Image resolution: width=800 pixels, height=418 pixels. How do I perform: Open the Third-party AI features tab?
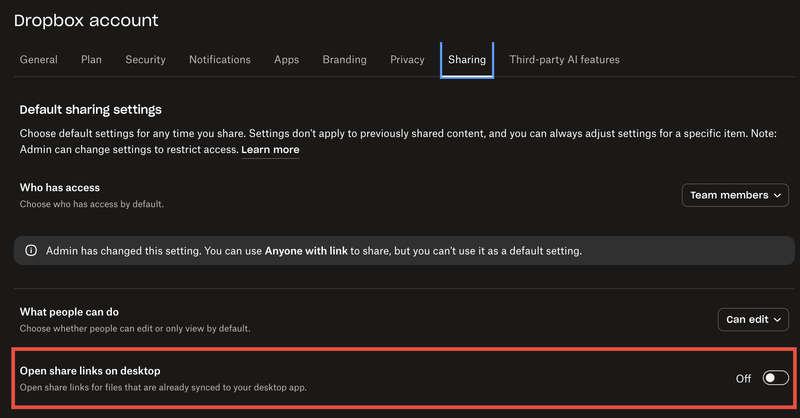564,60
